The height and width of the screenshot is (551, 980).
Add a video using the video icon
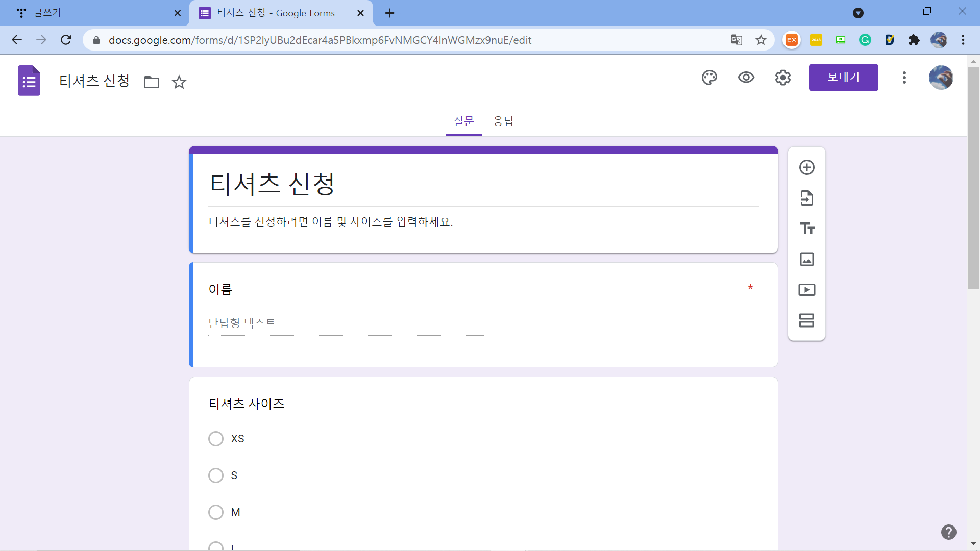(x=806, y=290)
